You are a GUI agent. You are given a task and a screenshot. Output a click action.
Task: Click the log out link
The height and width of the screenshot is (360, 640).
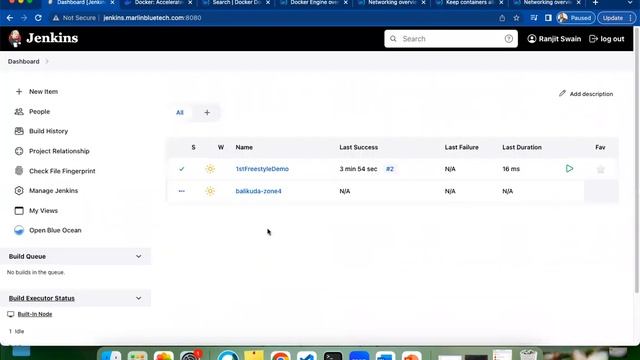pos(607,39)
